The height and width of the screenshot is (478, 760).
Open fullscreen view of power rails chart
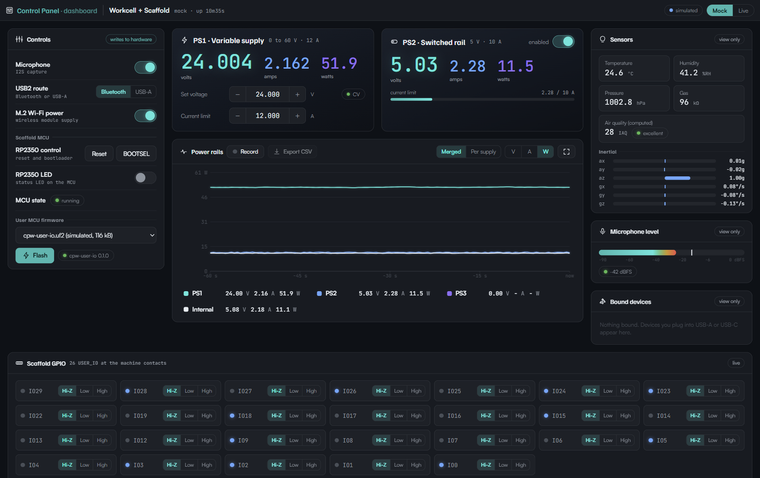pos(566,152)
